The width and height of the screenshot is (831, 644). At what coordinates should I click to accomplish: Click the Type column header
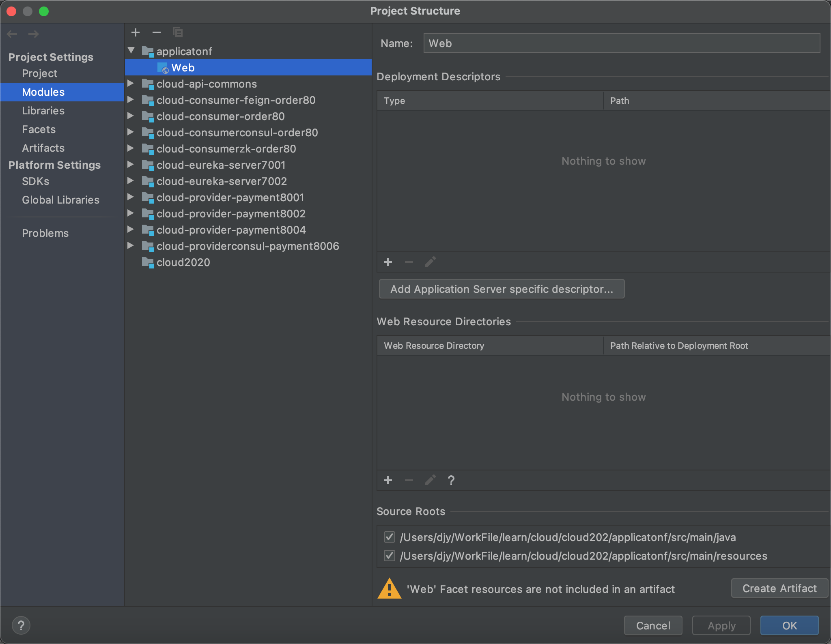[x=490, y=101]
